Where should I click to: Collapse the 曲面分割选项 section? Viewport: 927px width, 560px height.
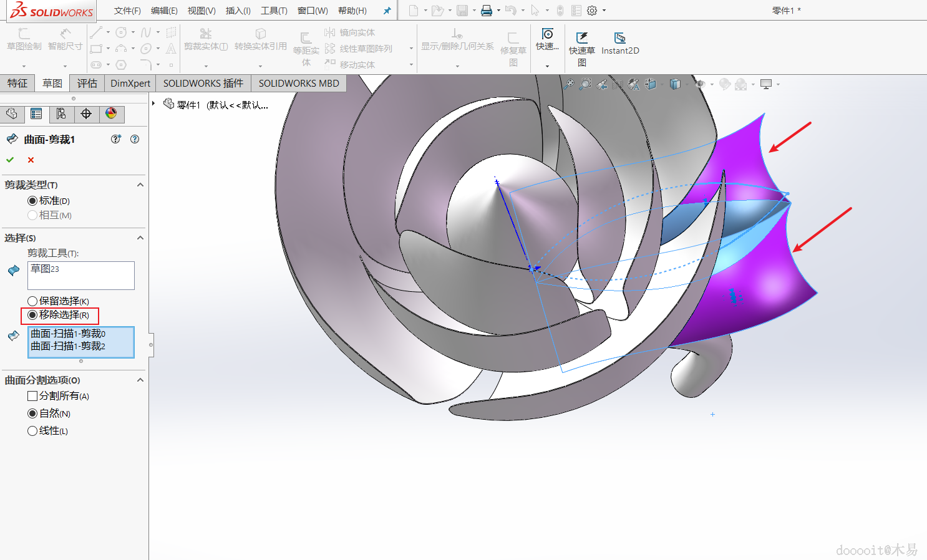[140, 380]
